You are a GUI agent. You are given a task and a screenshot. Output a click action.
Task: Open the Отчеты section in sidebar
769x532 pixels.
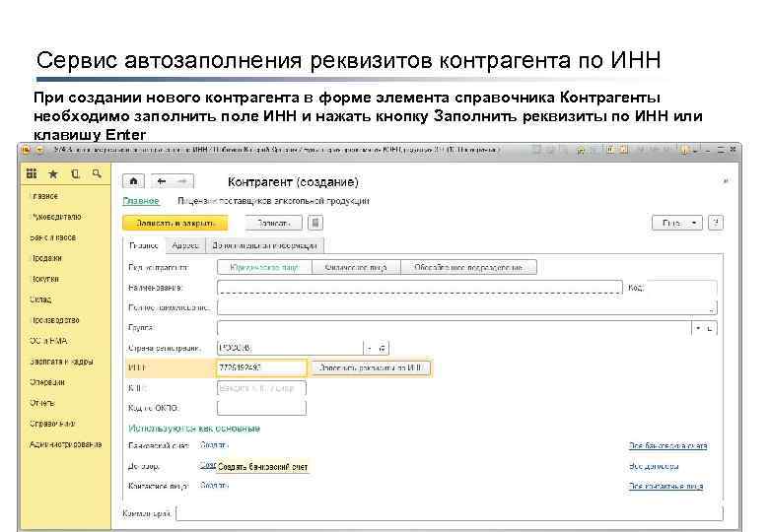[x=42, y=403]
